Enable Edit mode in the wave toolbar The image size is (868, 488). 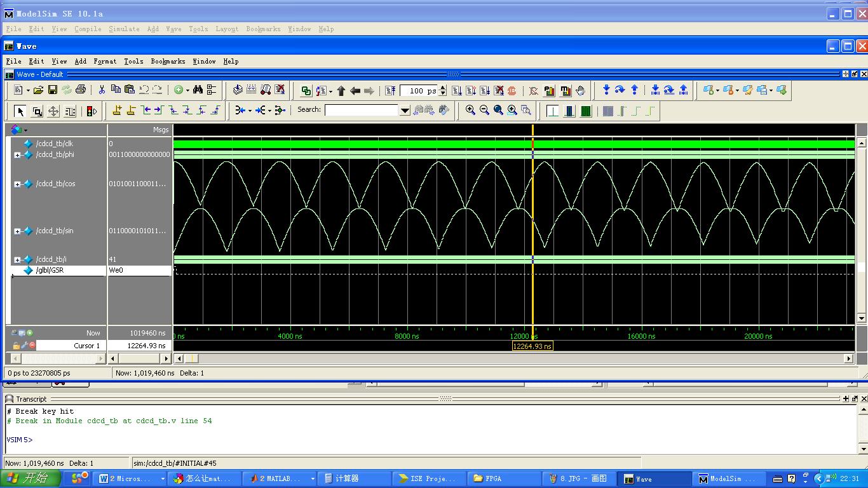pyautogui.click(x=70, y=111)
